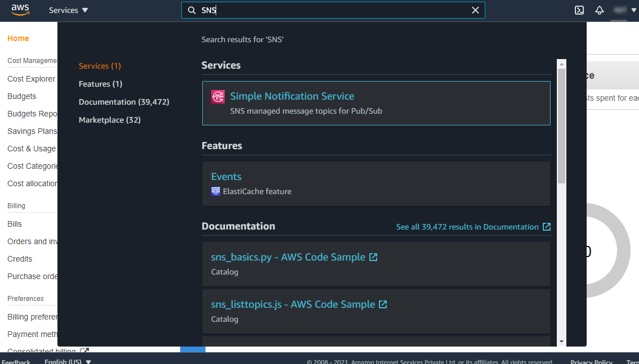The image size is (639, 364).
Task: Open Cost Categories in the sidebar
Action: pos(32,166)
